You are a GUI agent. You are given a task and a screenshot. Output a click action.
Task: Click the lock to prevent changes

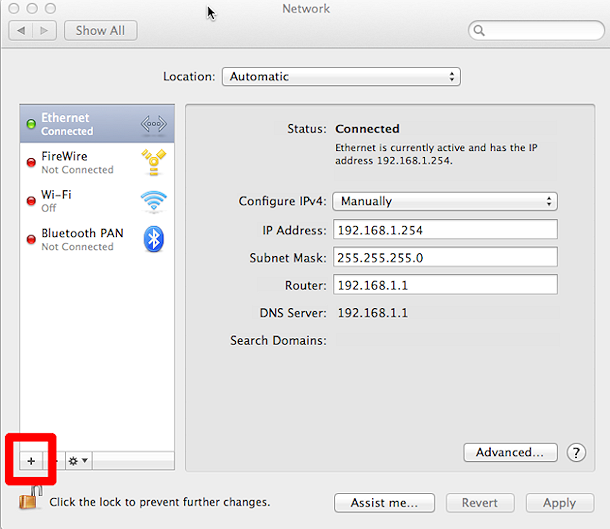pyautogui.click(x=30, y=499)
